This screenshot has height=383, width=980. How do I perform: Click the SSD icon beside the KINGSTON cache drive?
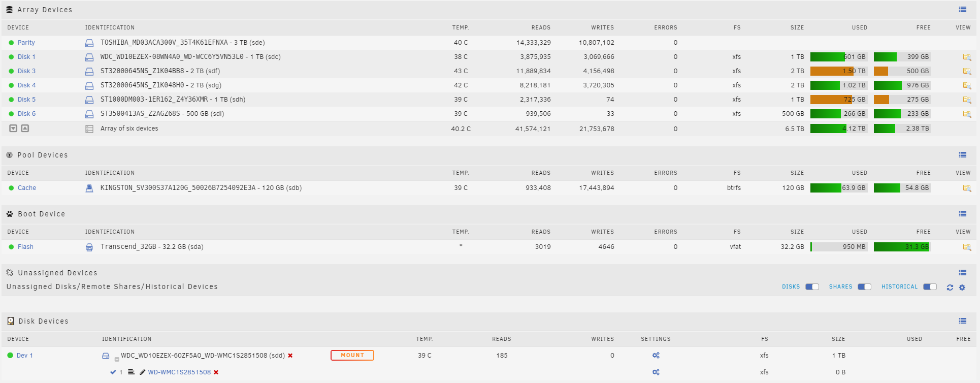coord(89,188)
